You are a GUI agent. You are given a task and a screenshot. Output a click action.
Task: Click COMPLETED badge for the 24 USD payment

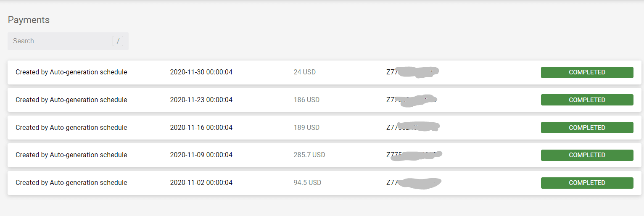(587, 72)
